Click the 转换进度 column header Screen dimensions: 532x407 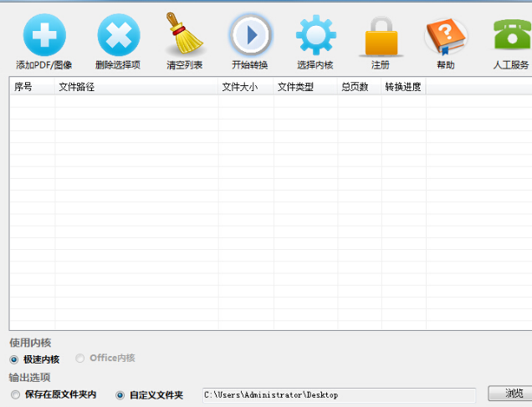coord(403,87)
